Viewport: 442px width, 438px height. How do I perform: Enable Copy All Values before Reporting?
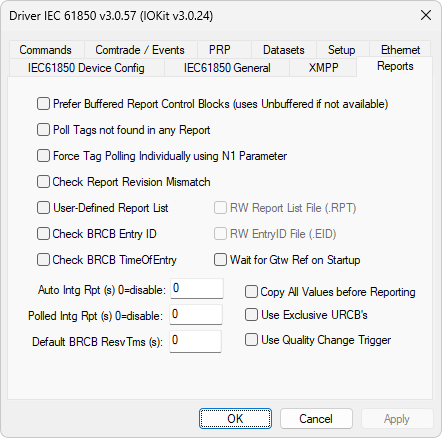pos(251,292)
